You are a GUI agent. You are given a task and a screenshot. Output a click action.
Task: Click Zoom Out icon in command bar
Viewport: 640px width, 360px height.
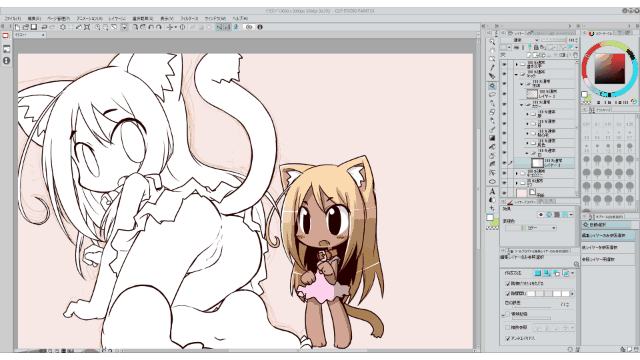coord(105,27)
